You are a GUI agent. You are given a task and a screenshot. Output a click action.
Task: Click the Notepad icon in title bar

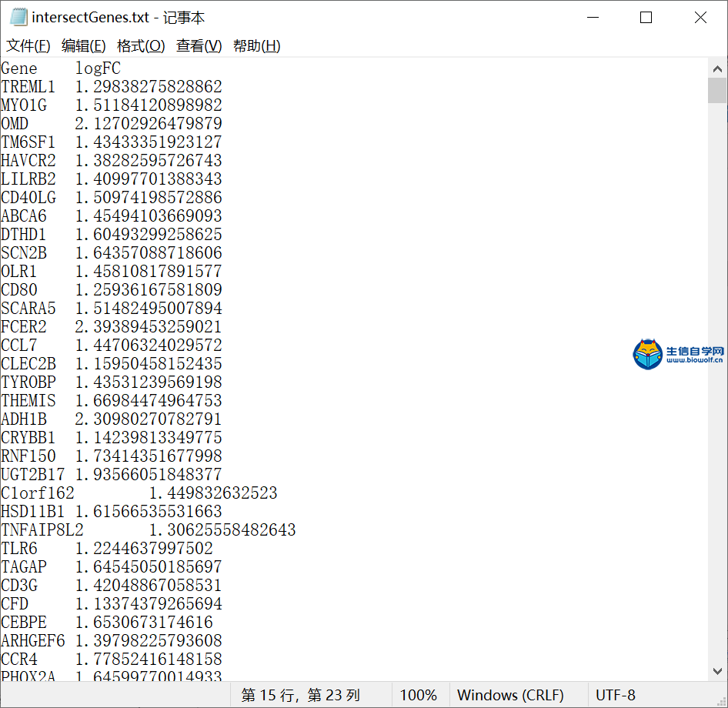pyautogui.click(x=18, y=17)
